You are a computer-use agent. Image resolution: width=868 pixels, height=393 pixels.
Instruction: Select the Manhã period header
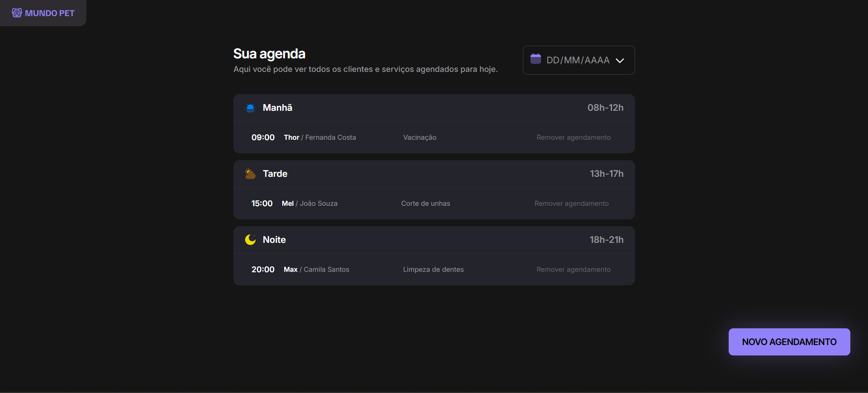(x=277, y=108)
